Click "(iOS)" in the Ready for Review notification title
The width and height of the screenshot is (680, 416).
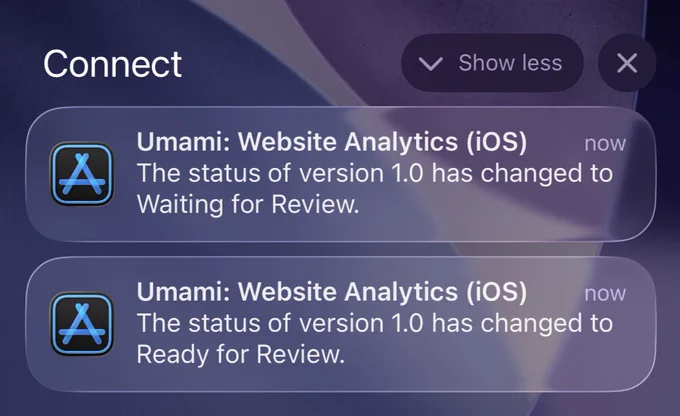[x=497, y=292]
